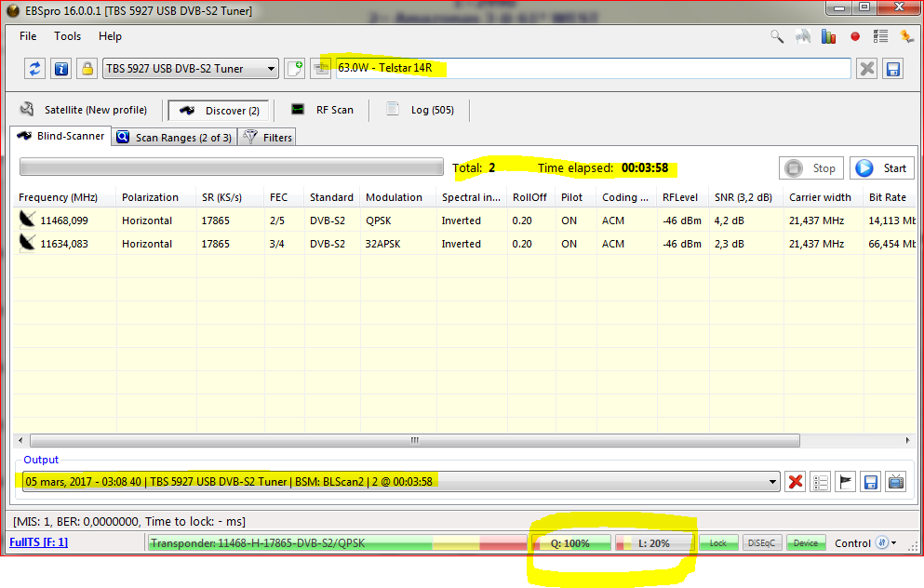
Task: Click the new satellite profile icon
Action: 296,68
